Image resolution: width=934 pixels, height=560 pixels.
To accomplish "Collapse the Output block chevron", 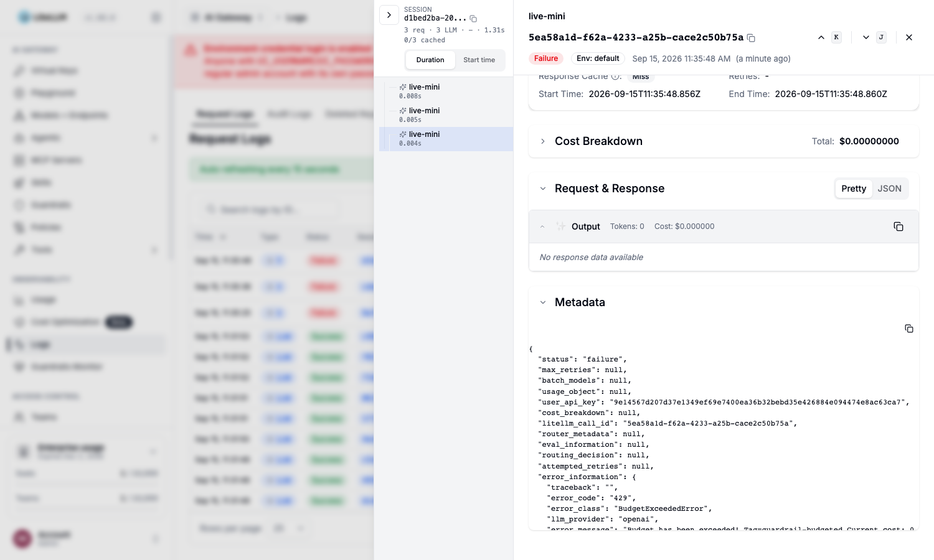I will click(542, 226).
